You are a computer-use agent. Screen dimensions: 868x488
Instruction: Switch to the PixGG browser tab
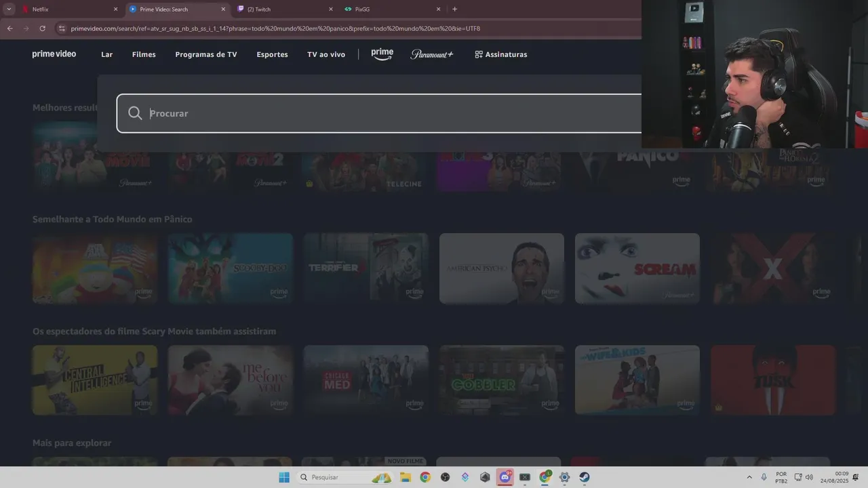pyautogui.click(x=391, y=9)
